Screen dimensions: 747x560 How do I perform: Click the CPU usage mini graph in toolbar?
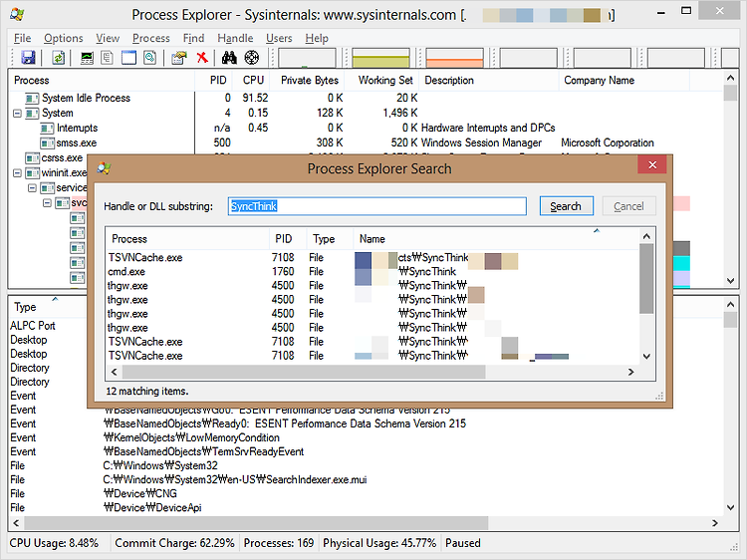point(308,58)
